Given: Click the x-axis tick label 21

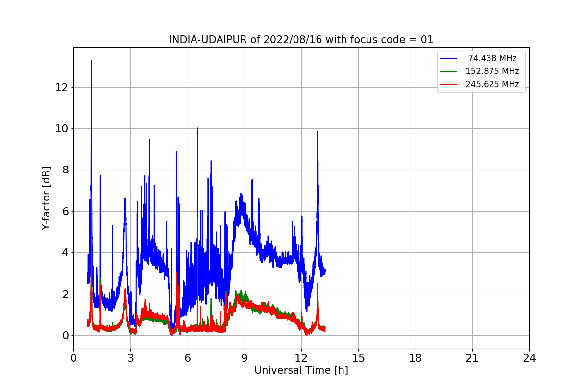Looking at the screenshot, I should click(x=472, y=358).
